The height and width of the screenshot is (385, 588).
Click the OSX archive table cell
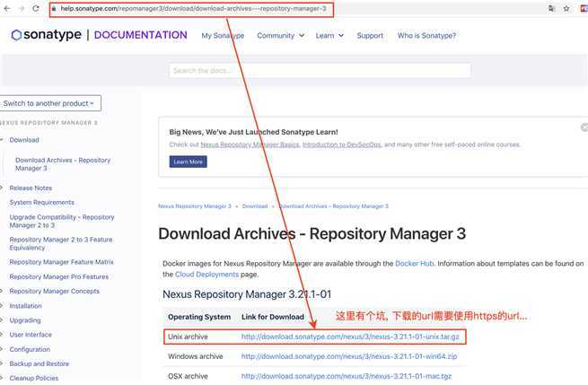(x=188, y=376)
